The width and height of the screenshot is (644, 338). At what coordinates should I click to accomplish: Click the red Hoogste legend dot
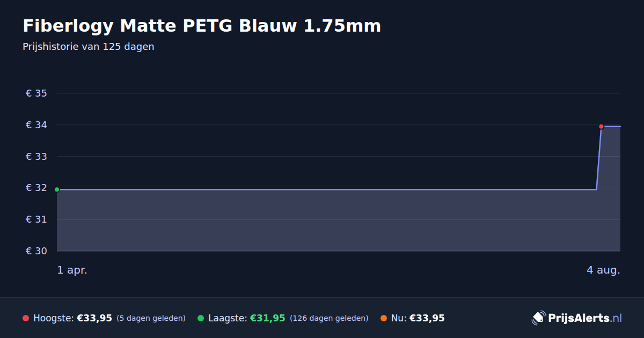(26, 318)
